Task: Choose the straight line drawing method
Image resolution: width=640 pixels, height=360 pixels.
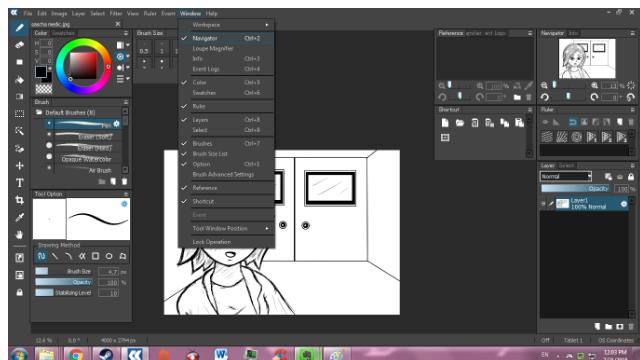Action: point(55,256)
